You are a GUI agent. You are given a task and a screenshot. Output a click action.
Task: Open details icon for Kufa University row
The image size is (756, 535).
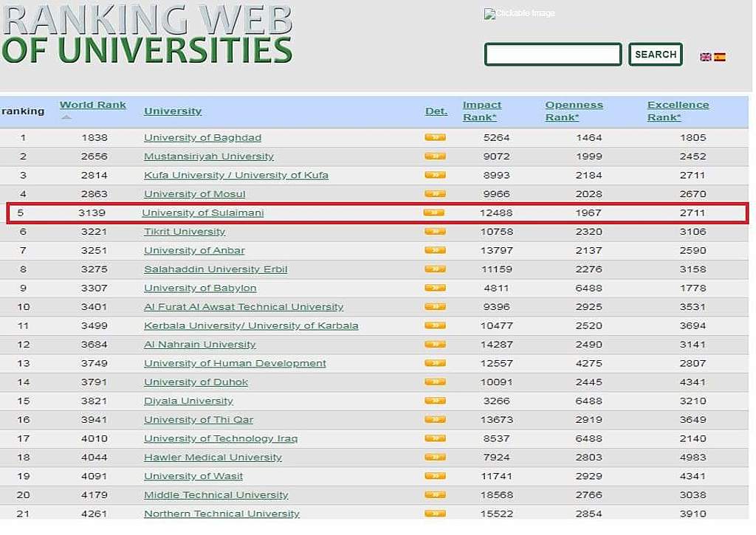(x=435, y=175)
